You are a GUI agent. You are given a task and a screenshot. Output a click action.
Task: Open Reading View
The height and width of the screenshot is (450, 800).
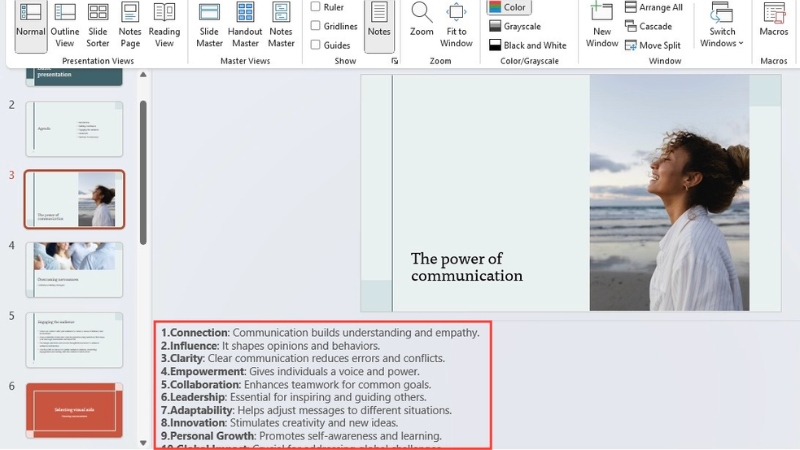tap(164, 26)
